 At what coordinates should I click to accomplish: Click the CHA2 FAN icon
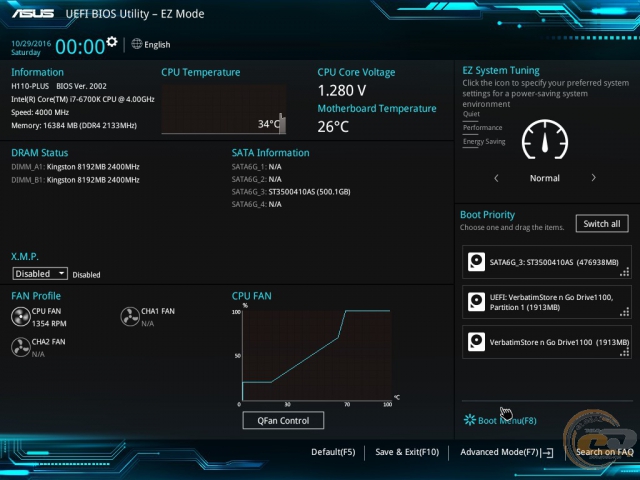point(20,347)
